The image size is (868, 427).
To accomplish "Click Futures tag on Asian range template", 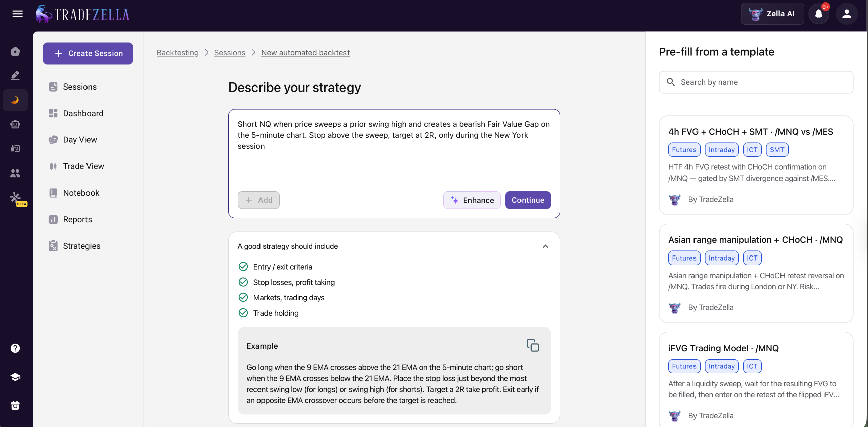I will 684,258.
